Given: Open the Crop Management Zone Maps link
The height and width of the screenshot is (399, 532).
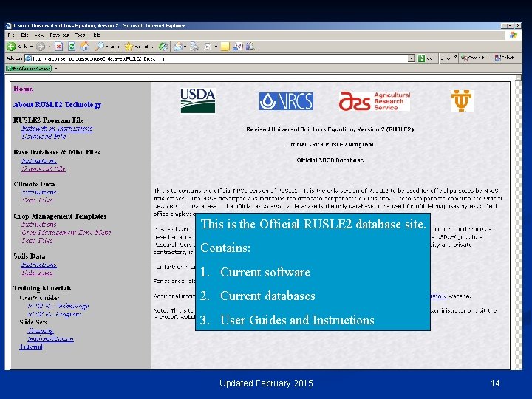Looking at the screenshot, I should [x=66, y=233].
